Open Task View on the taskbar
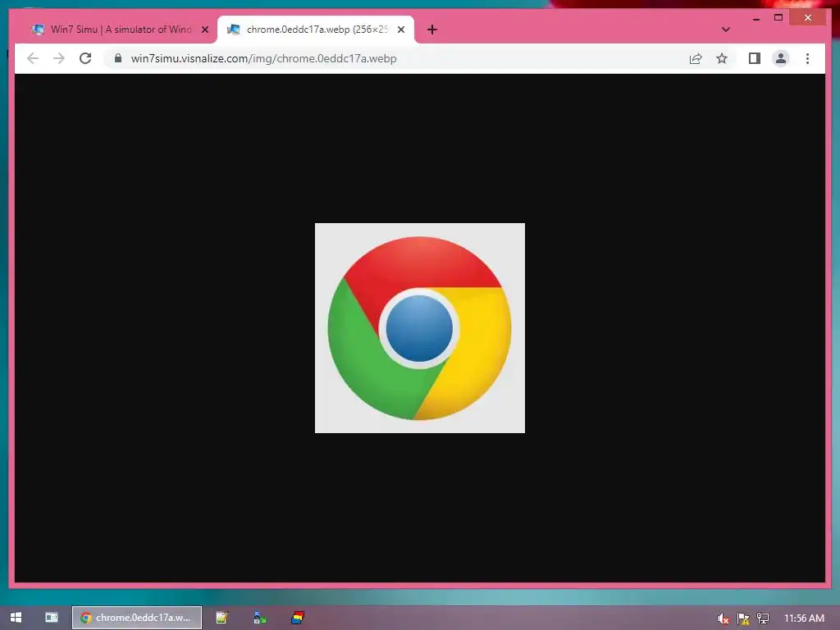 (x=52, y=618)
